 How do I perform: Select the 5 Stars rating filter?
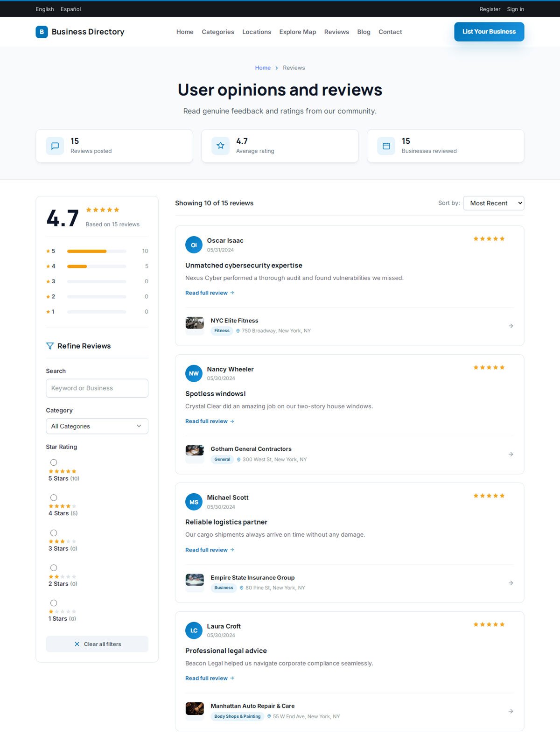tap(54, 462)
